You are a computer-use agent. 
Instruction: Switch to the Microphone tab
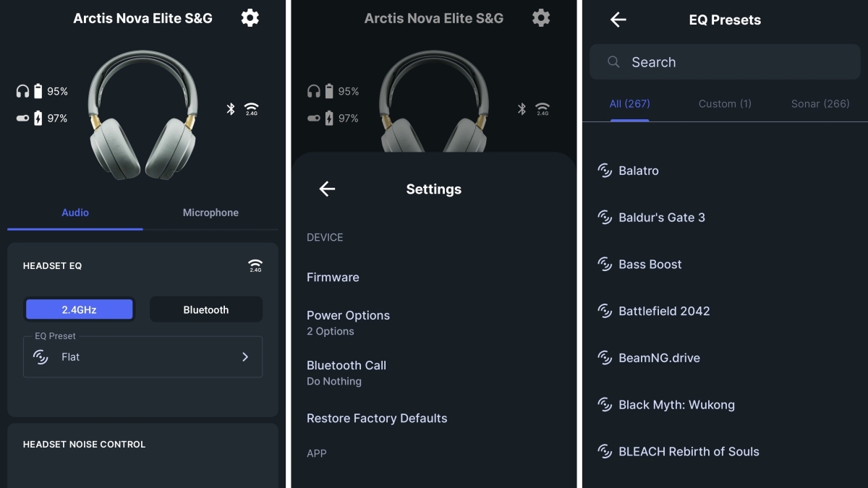click(210, 213)
